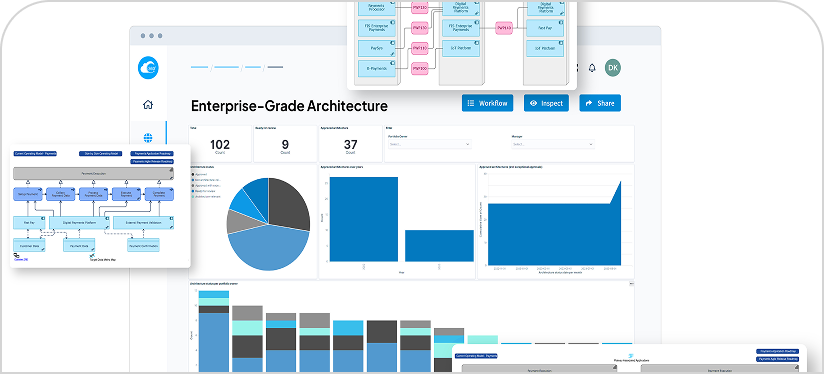Click the Complete Payment process step
Image resolution: width=824 pixels, height=374 pixels.
point(159,194)
